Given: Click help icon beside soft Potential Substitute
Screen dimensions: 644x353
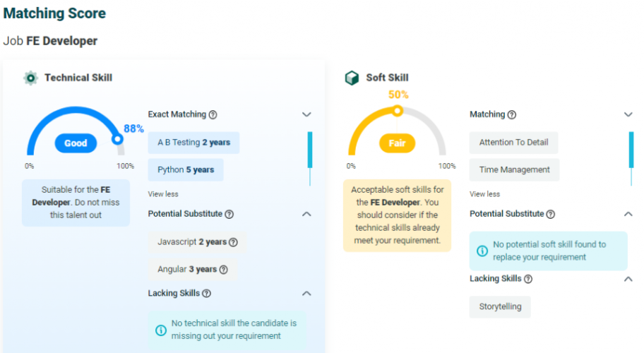Looking at the screenshot, I should [x=551, y=214].
